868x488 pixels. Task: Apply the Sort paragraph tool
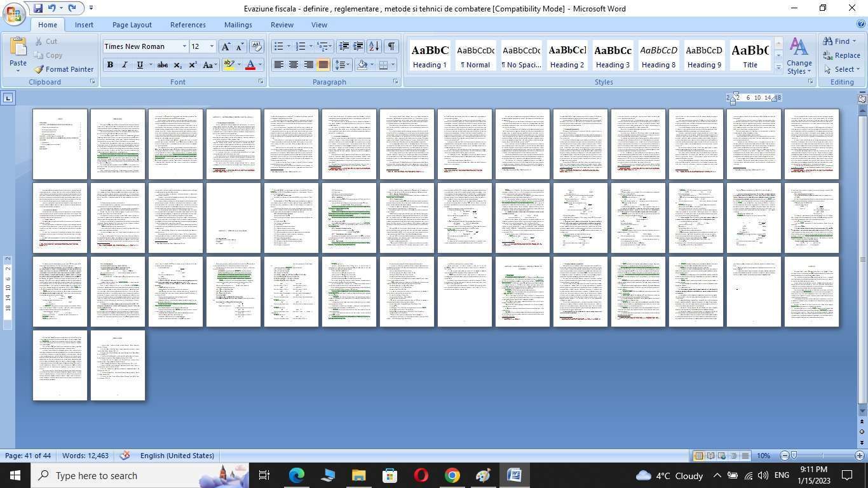click(374, 46)
